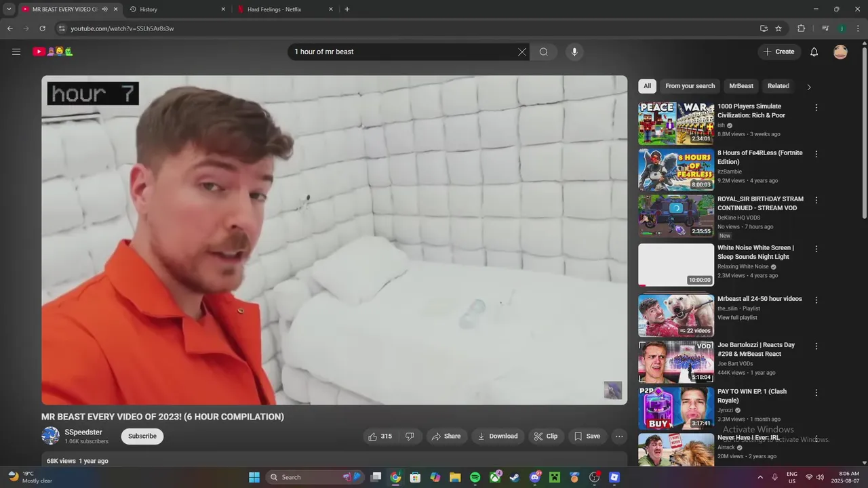The image size is (868, 488).
Task: Reload the page in Chrome
Action: [42, 28]
